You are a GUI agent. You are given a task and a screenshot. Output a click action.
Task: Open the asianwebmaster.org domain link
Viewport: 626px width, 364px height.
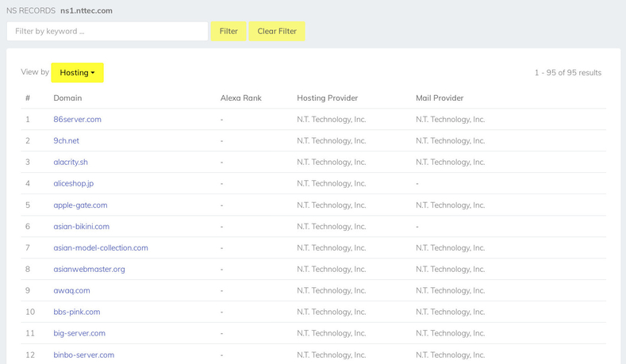[x=89, y=269]
